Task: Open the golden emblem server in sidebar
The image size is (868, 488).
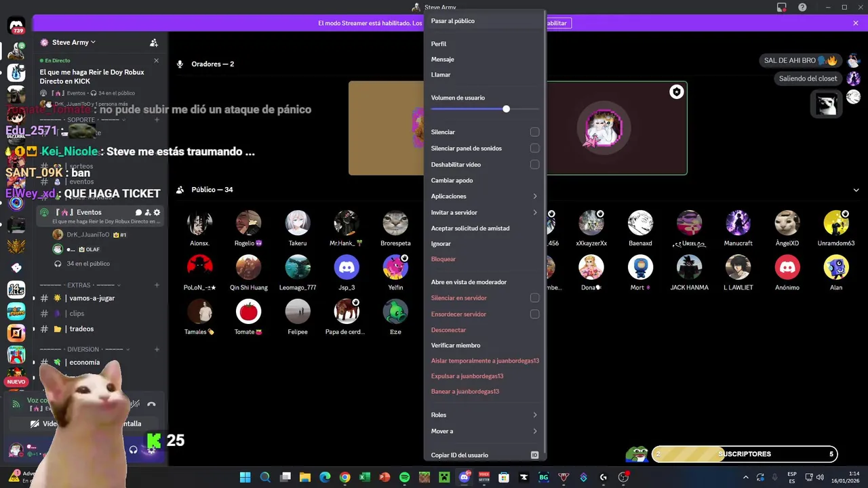Action: click(16, 245)
